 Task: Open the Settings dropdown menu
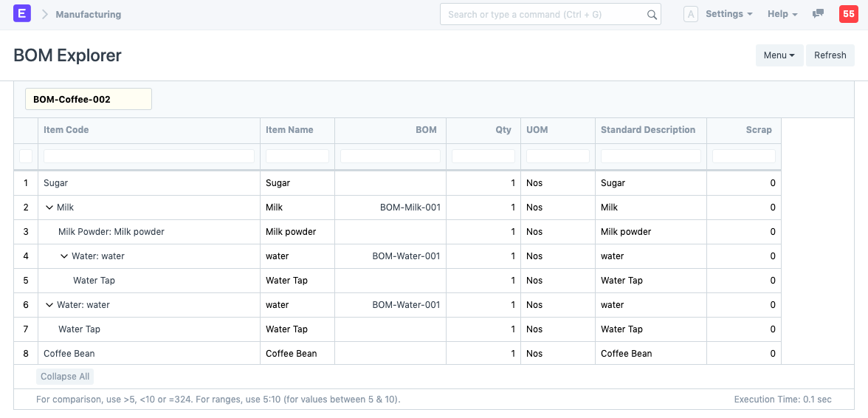pos(728,14)
